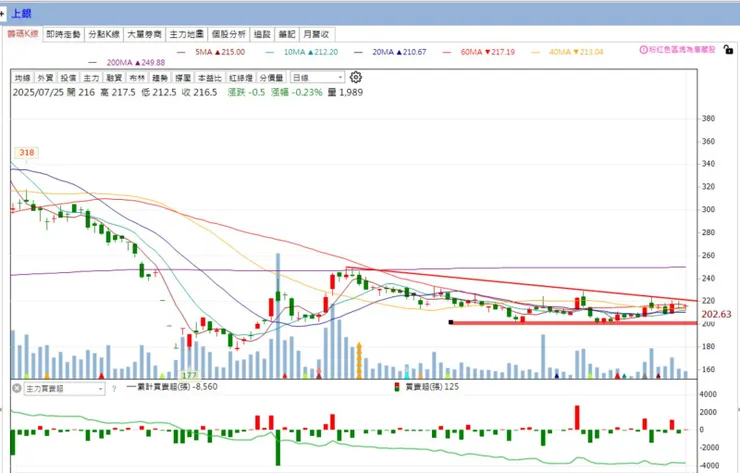
Task: Toggle the 撐壓 support-resistance overlay
Action: (183, 77)
